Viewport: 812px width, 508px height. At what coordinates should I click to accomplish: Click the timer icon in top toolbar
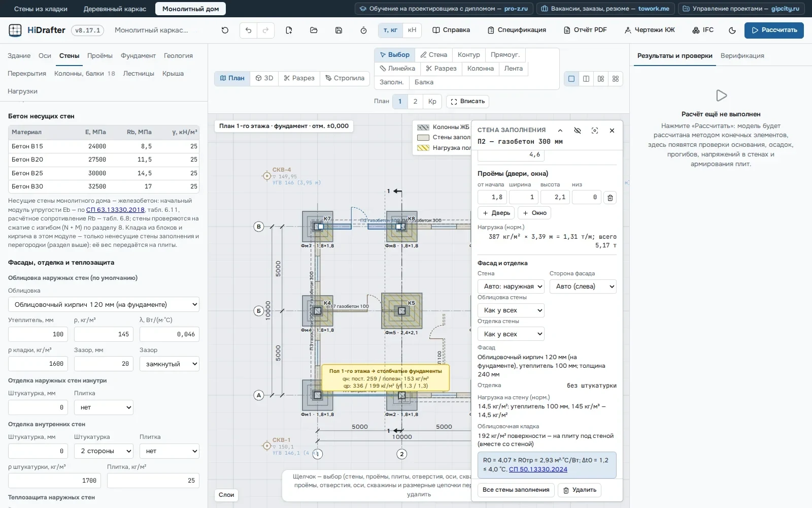point(363,30)
